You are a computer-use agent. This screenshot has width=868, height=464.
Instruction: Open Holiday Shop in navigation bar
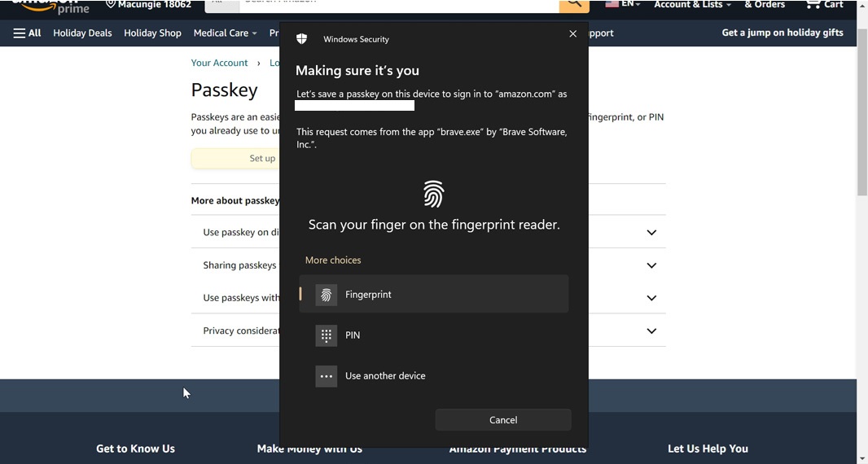point(152,33)
